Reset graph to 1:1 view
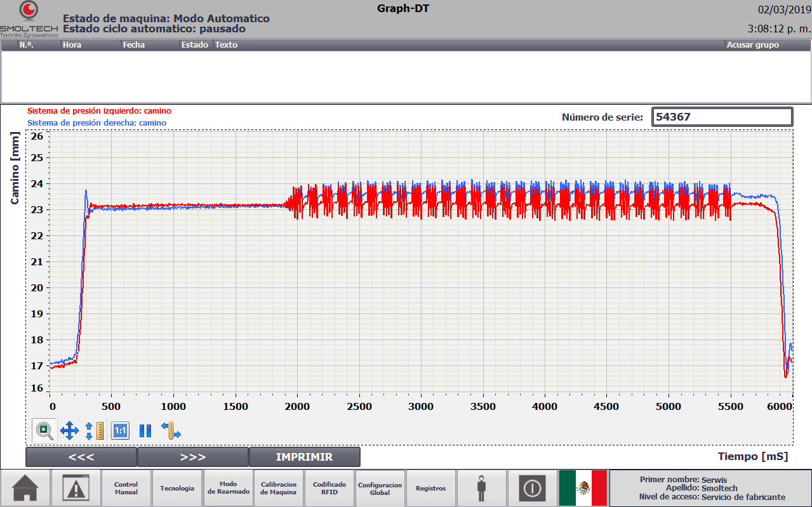The image size is (812, 507). click(x=120, y=431)
